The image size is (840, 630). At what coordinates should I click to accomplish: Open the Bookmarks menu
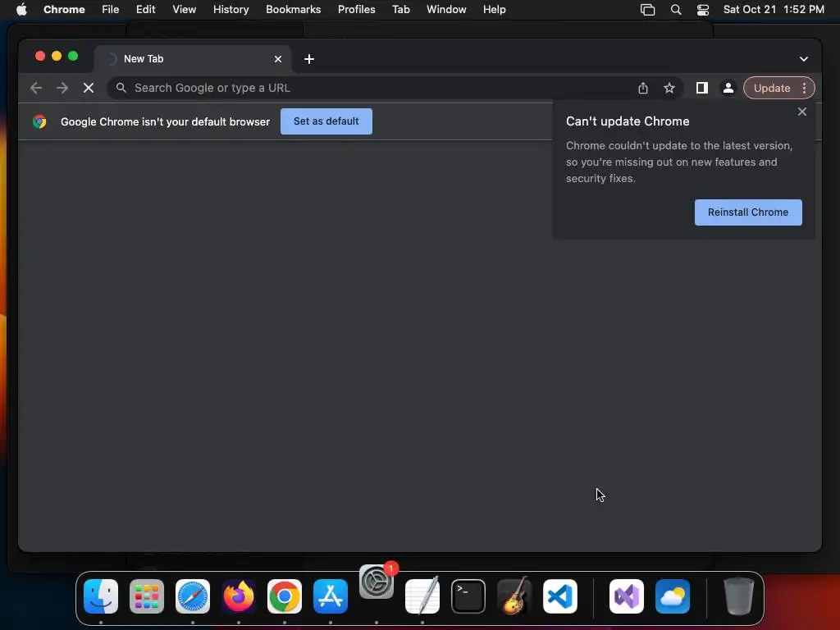293,10
